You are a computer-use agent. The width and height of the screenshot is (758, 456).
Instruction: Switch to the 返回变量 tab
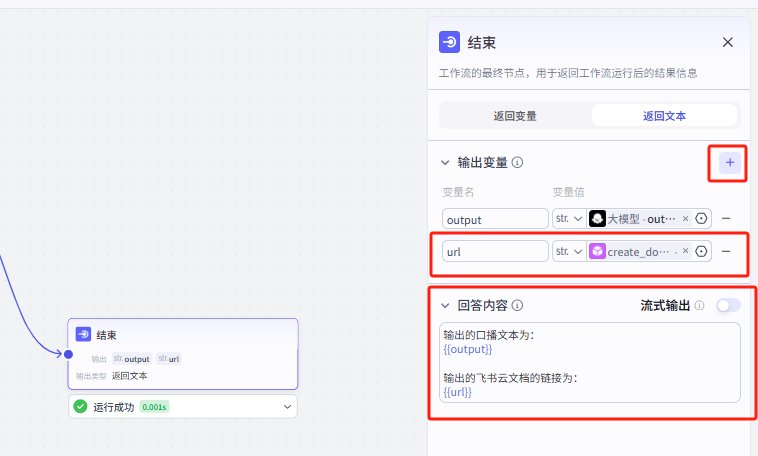tap(515, 116)
